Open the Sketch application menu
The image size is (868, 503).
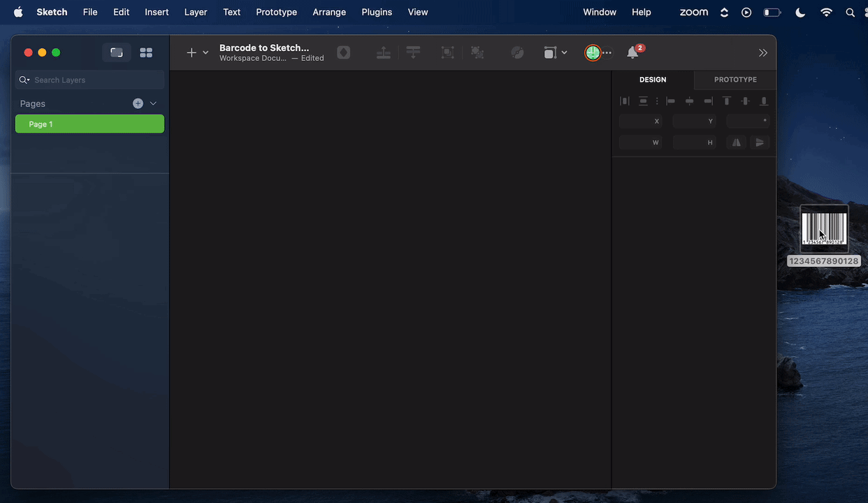[x=52, y=12]
